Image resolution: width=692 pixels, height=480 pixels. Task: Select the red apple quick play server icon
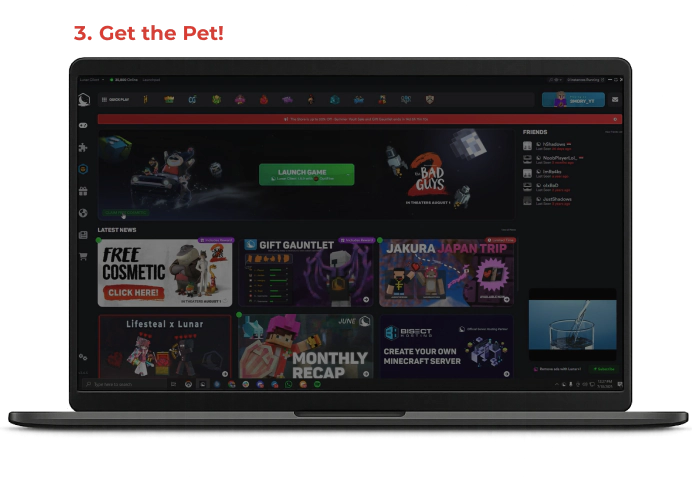[x=264, y=100]
